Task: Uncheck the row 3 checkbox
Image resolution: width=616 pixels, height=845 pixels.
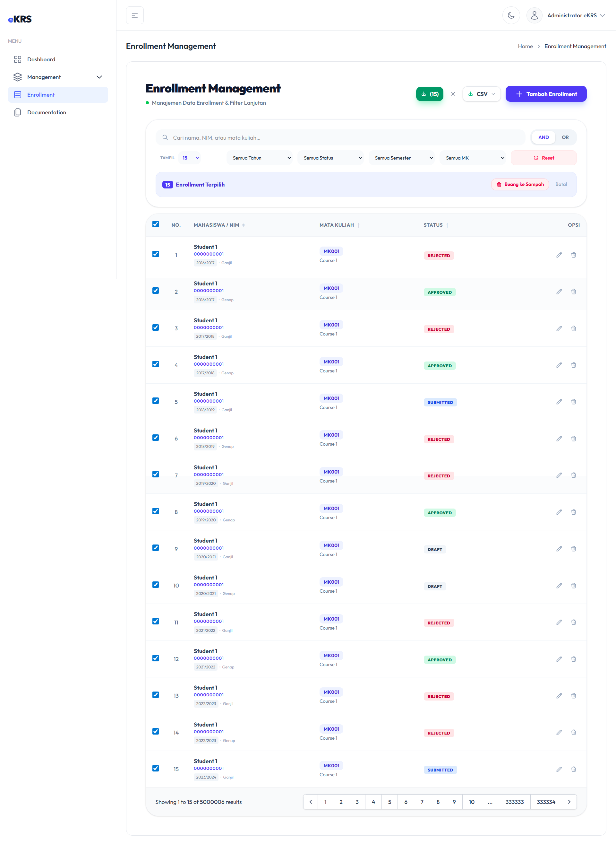Action: point(156,327)
